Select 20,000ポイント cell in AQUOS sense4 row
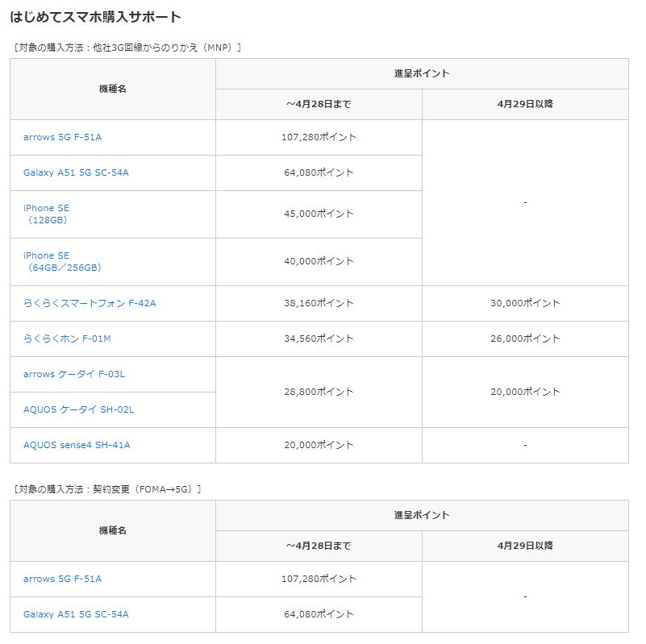Screen dimensions: 646x644 [x=319, y=445]
